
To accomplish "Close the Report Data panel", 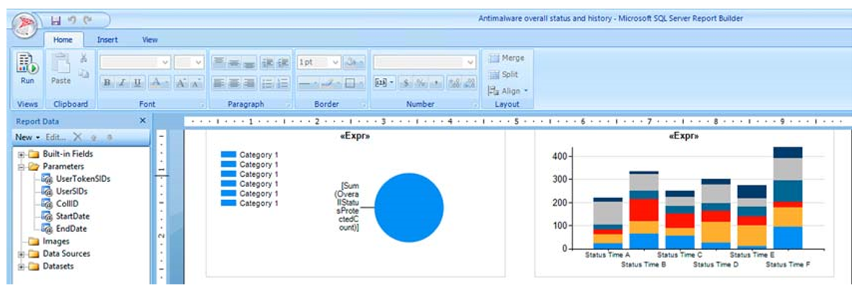I will point(142,121).
